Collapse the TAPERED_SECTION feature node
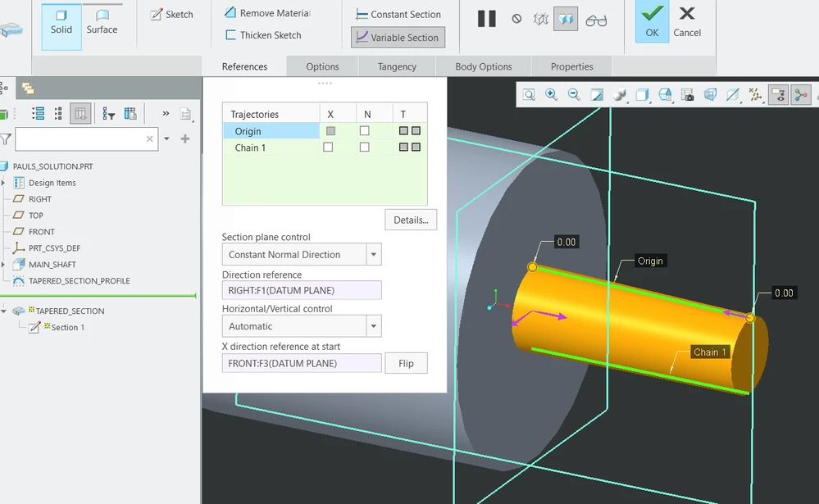The height and width of the screenshot is (504, 819). [3, 311]
